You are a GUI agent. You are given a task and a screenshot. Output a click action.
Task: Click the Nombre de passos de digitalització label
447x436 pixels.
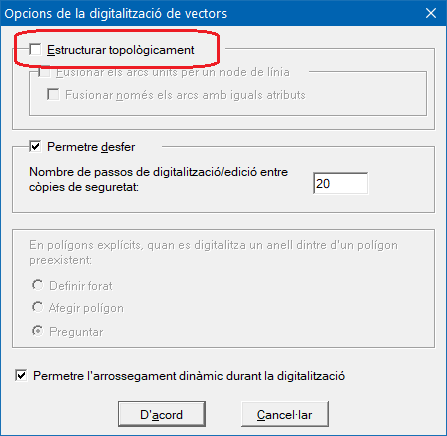[158, 179]
